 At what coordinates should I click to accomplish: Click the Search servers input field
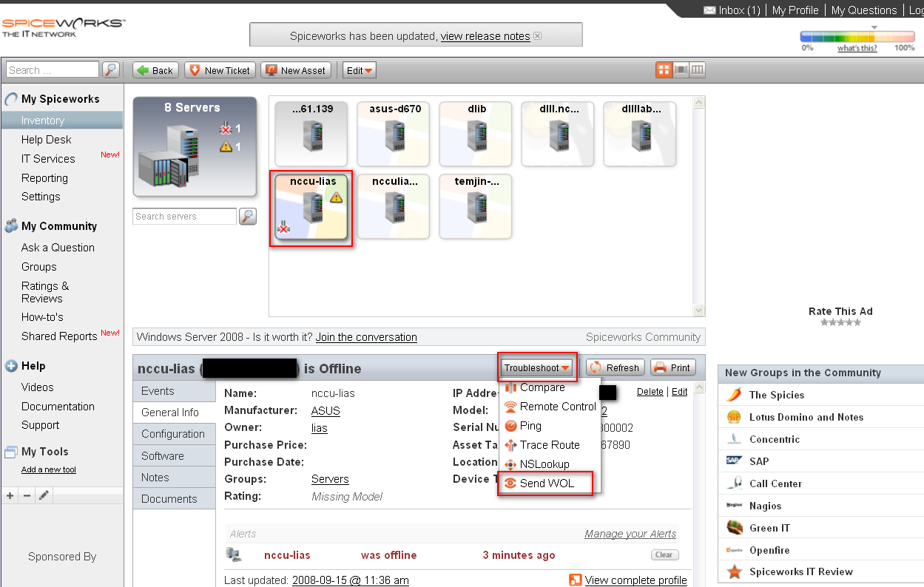click(x=185, y=217)
